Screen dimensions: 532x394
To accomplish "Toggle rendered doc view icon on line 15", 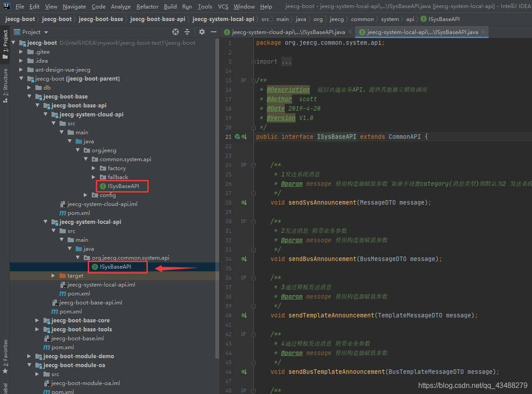I will coord(244,81).
